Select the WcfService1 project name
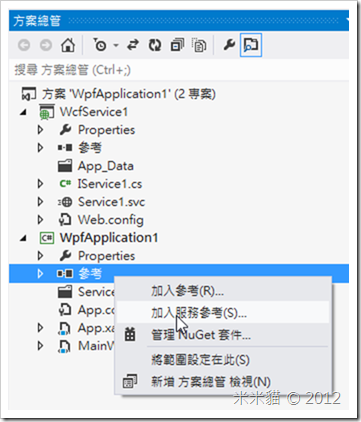This screenshot has width=361, height=422. click(94, 112)
